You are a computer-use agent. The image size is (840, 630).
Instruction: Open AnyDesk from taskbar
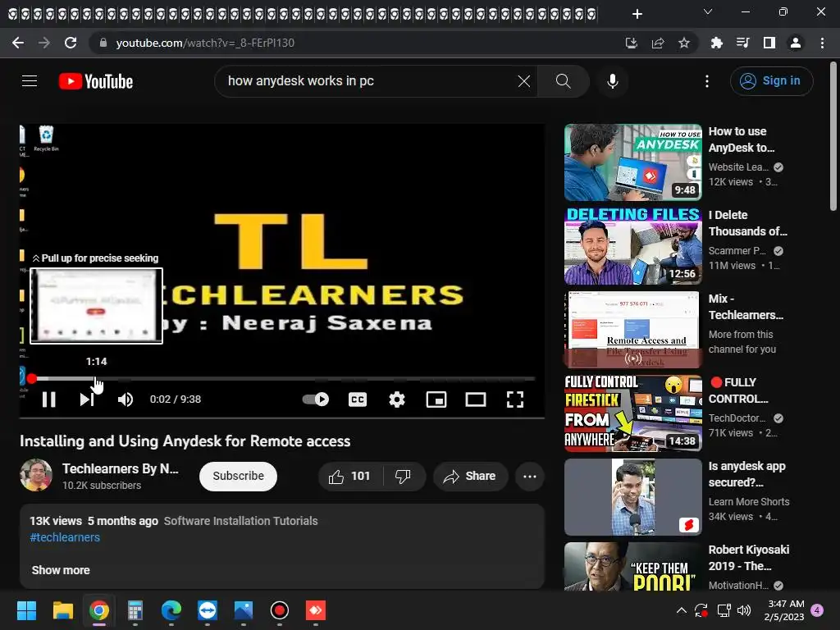point(316,610)
